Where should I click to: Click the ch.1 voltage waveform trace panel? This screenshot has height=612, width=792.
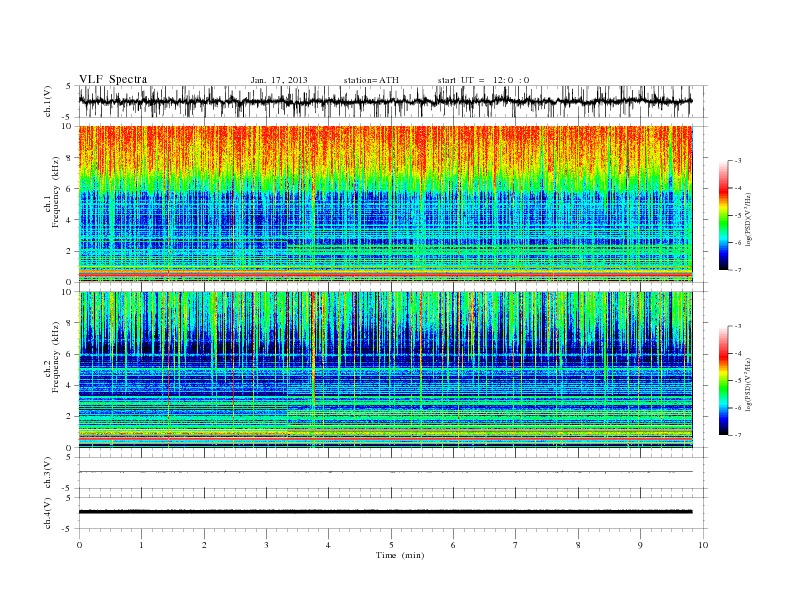[x=392, y=101]
